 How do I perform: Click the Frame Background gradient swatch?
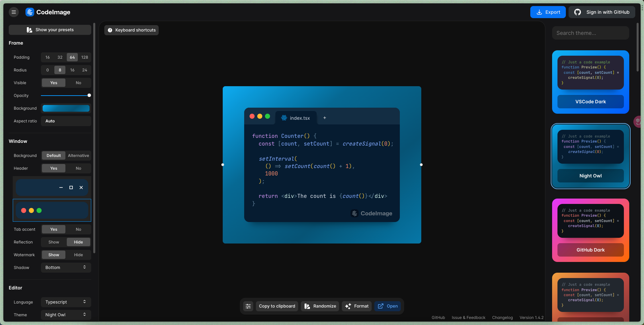tap(66, 108)
